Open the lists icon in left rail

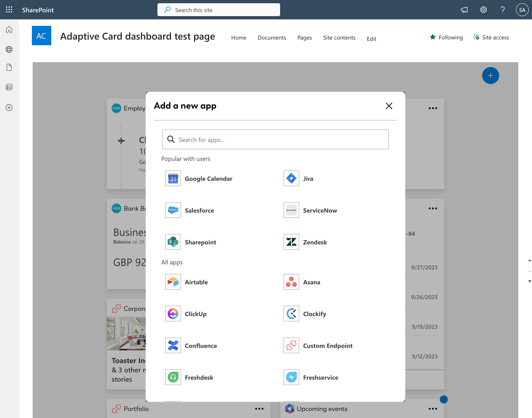(9, 87)
